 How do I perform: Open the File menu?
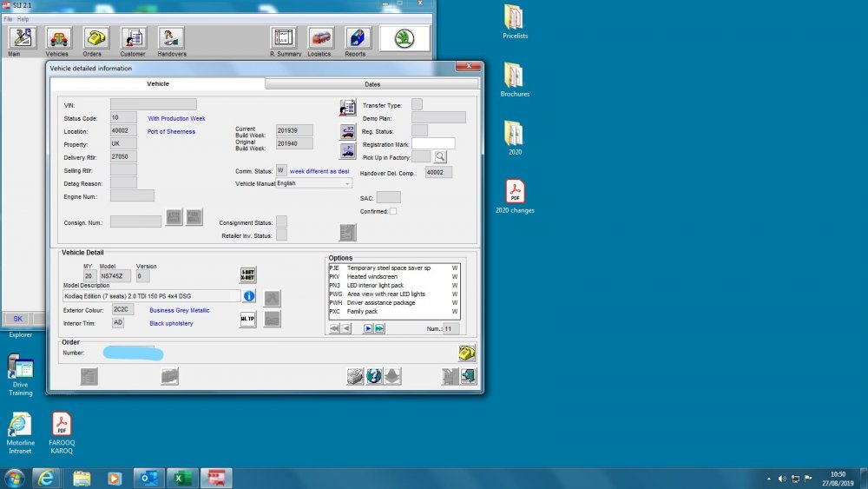click(8, 19)
